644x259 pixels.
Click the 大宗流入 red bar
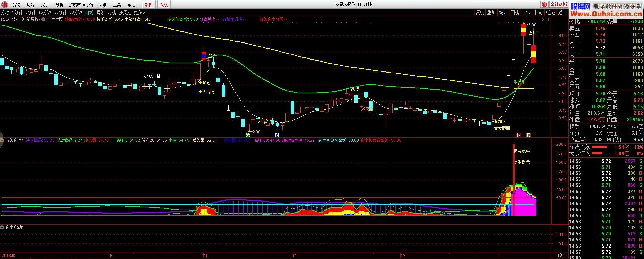[x=597, y=153]
